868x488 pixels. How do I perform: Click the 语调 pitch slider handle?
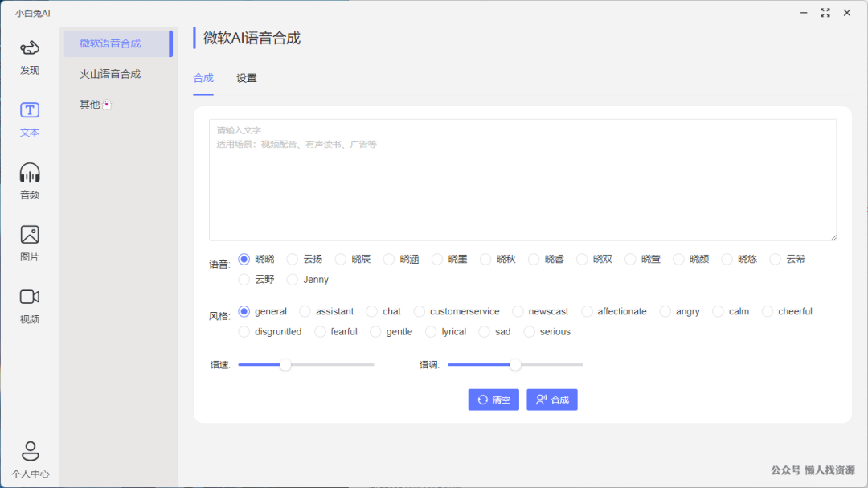click(515, 365)
